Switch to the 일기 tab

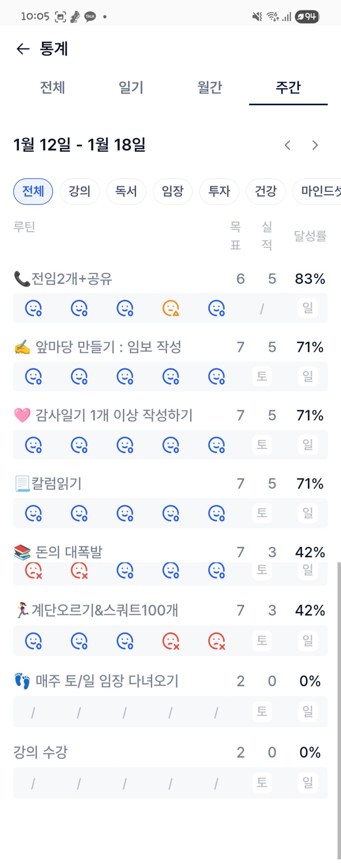click(x=131, y=88)
